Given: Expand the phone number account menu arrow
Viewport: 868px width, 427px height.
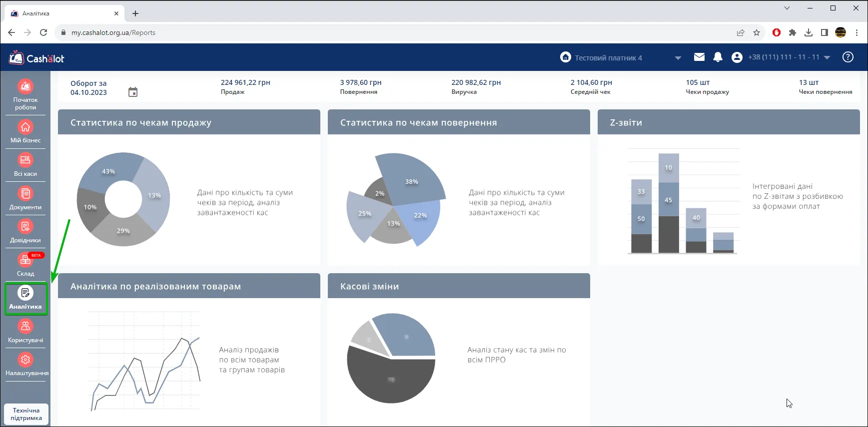Looking at the screenshot, I should coord(827,57).
